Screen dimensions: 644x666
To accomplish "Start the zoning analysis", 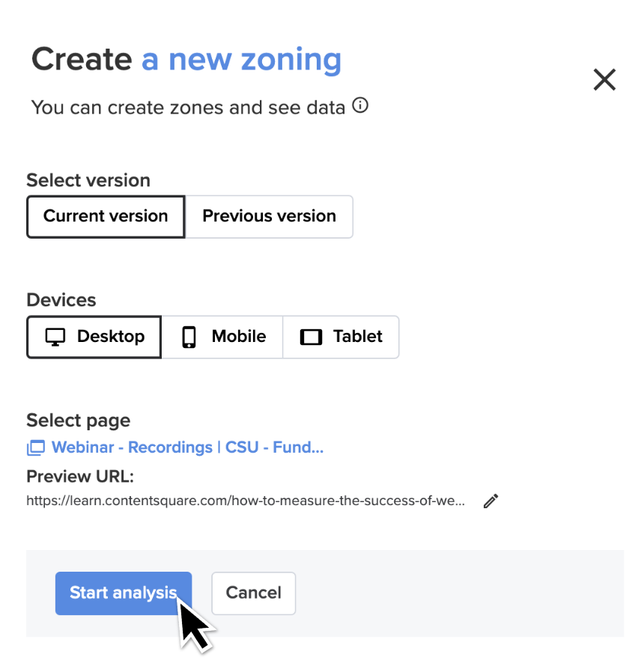I will coord(124,593).
